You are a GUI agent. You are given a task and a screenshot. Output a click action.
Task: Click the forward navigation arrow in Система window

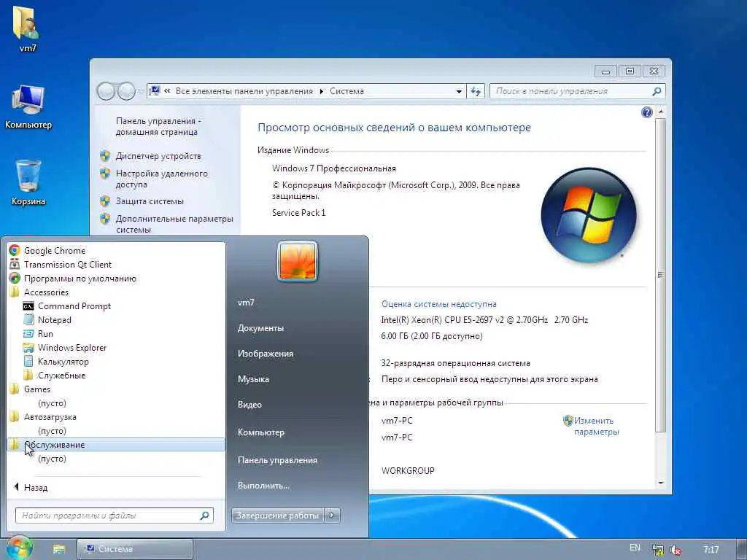pos(126,91)
